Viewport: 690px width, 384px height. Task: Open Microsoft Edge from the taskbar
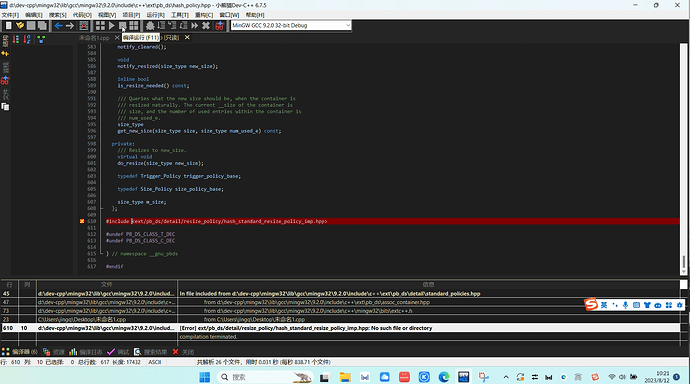point(444,377)
